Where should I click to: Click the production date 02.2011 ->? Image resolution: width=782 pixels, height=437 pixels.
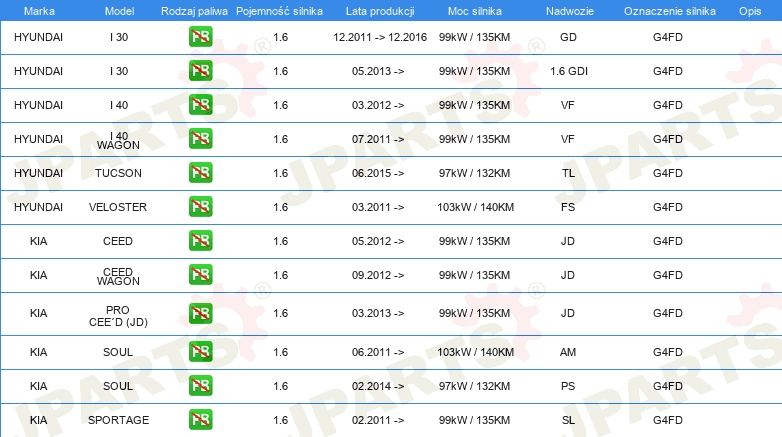[378, 420]
